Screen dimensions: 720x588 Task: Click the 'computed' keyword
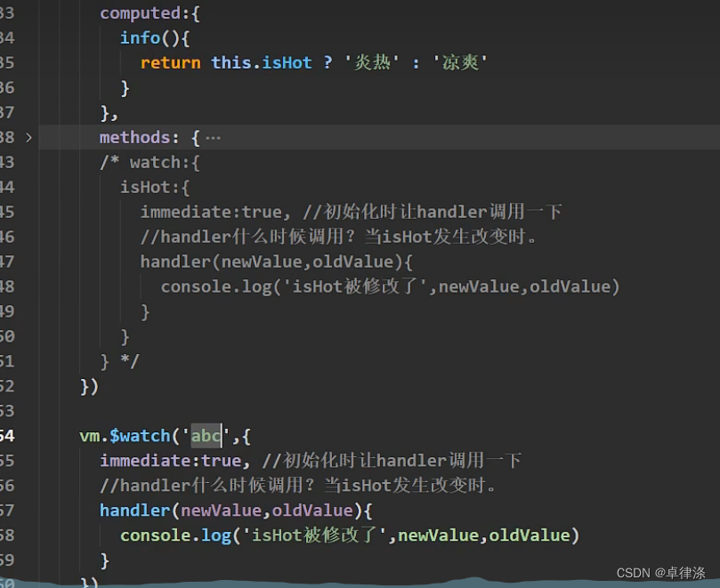tap(141, 13)
